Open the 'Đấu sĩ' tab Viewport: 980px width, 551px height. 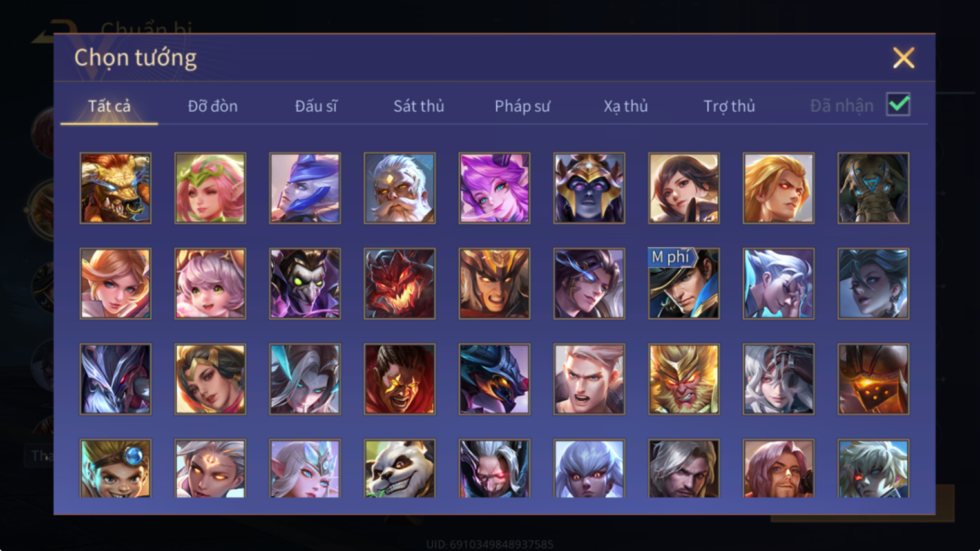click(316, 106)
